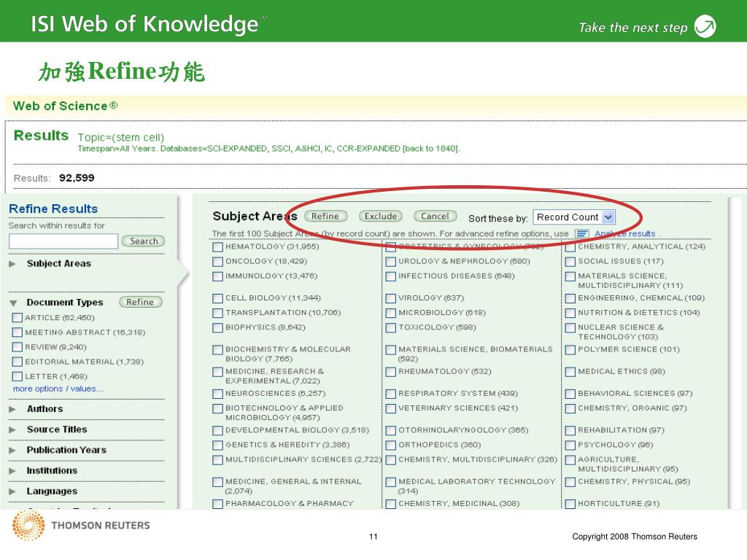Check the BIOPHYSICS checkbox
The image size is (747, 560).
[x=217, y=327]
